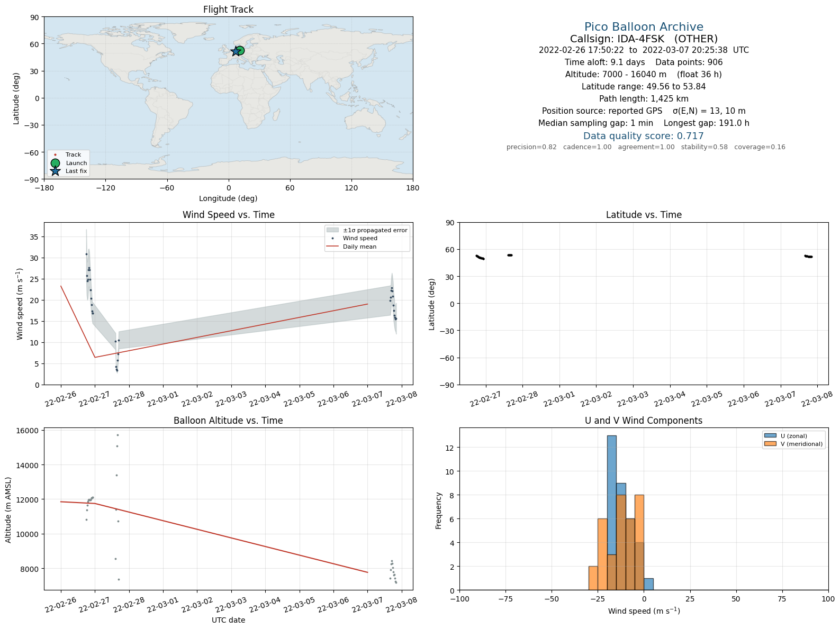Select the green launch circle on the world map
The image size is (840, 629).
point(240,51)
